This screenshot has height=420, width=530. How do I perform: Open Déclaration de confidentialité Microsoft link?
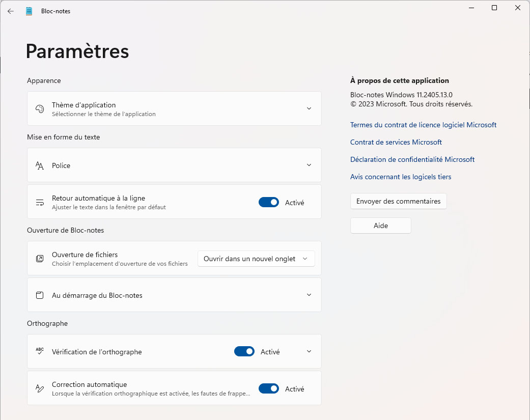[412, 159]
